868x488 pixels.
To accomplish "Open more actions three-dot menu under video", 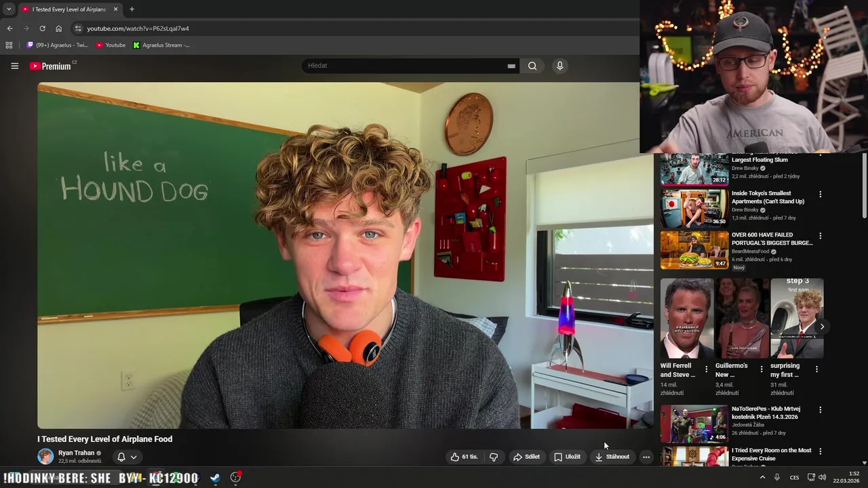I will [646, 457].
